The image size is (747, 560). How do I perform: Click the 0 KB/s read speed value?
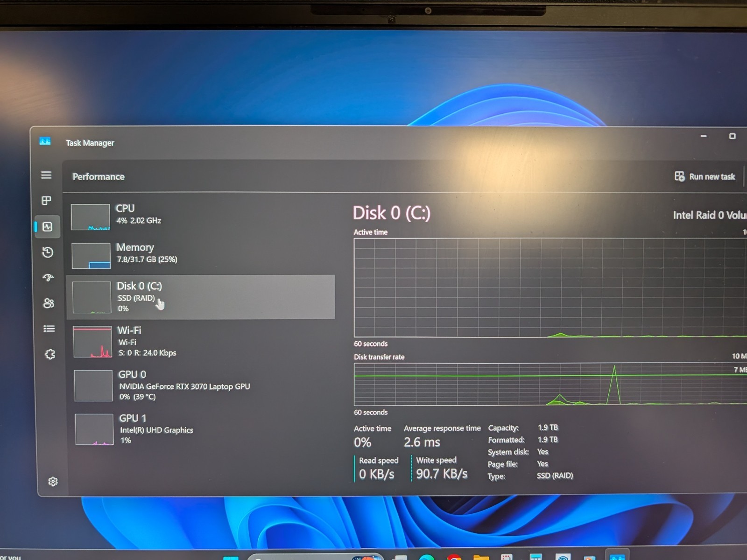click(x=377, y=475)
